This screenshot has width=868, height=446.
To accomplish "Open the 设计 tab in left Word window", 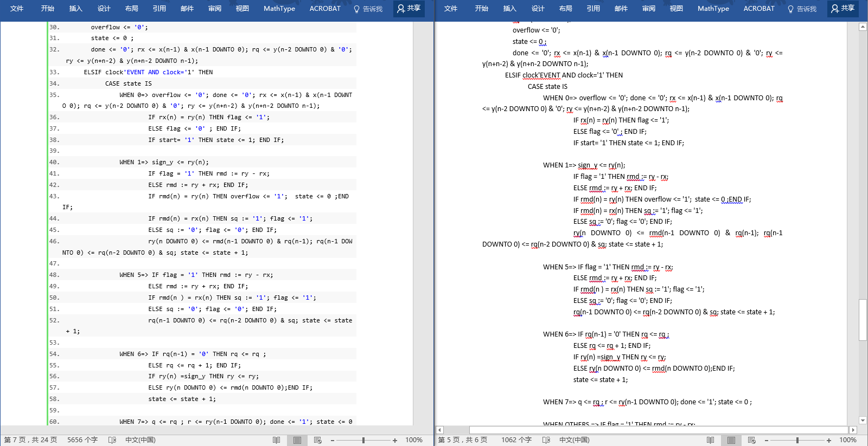I will [x=104, y=9].
